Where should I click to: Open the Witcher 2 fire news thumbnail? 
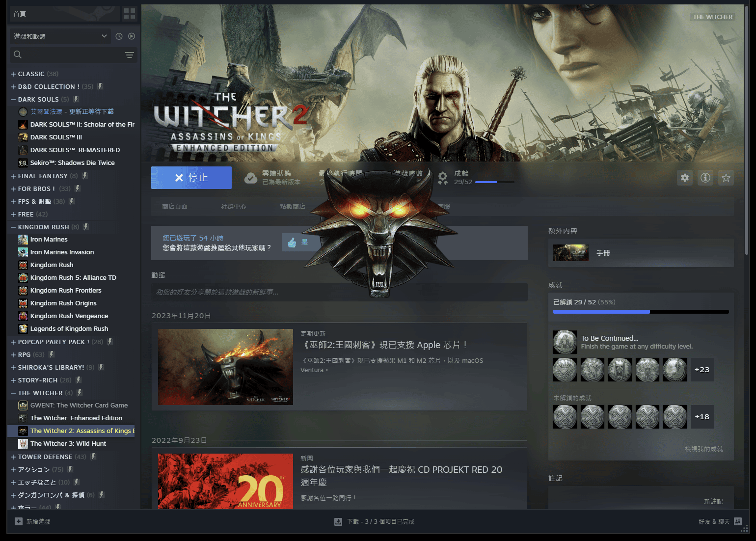(x=225, y=367)
